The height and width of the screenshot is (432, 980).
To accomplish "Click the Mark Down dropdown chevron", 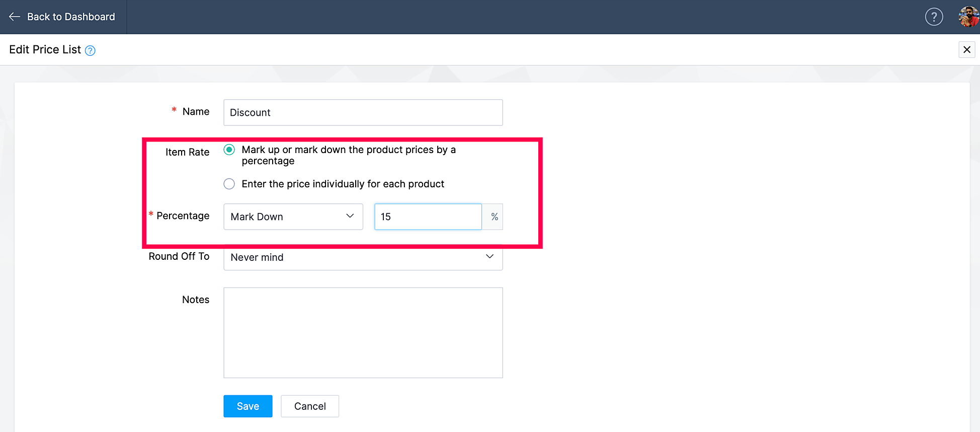I will coord(350,216).
